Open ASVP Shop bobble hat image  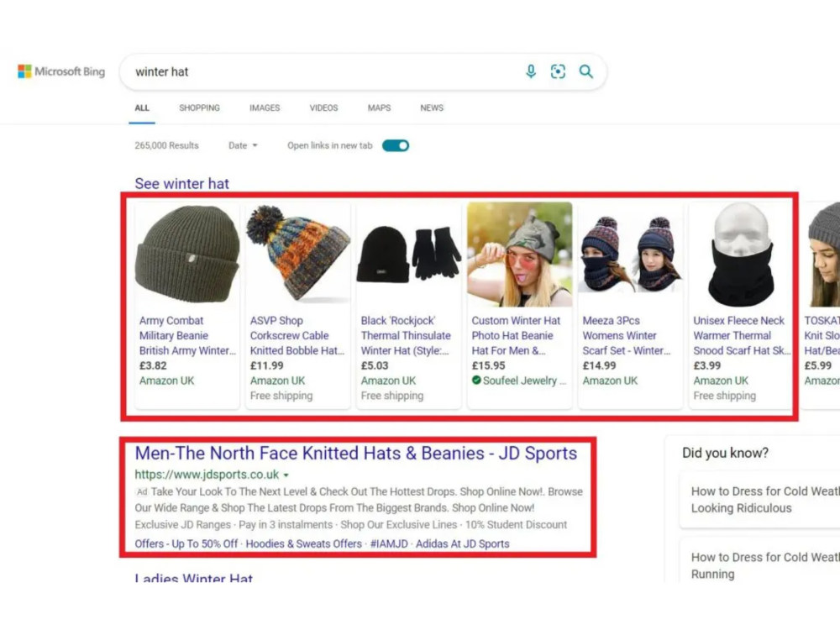298,255
